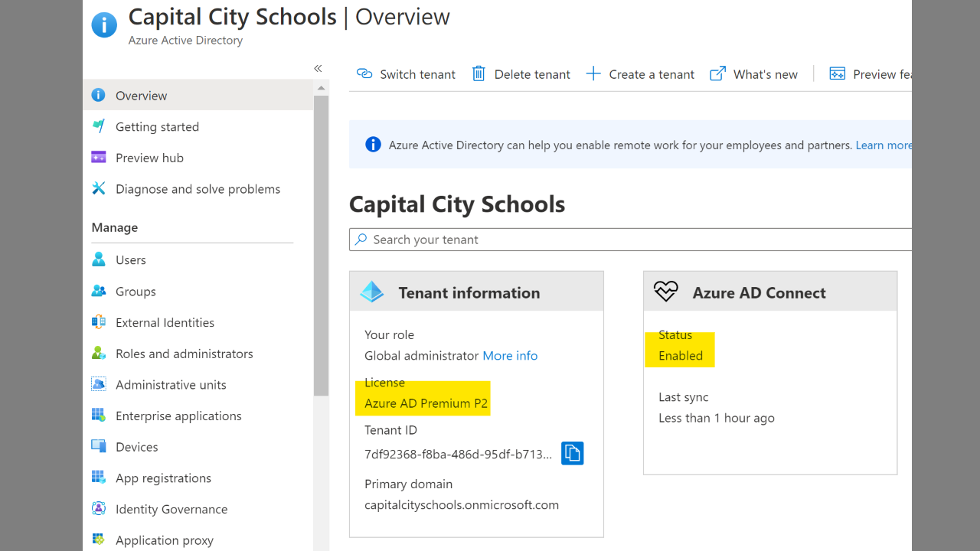Follow the More info link
The image size is (980, 551).
click(510, 355)
